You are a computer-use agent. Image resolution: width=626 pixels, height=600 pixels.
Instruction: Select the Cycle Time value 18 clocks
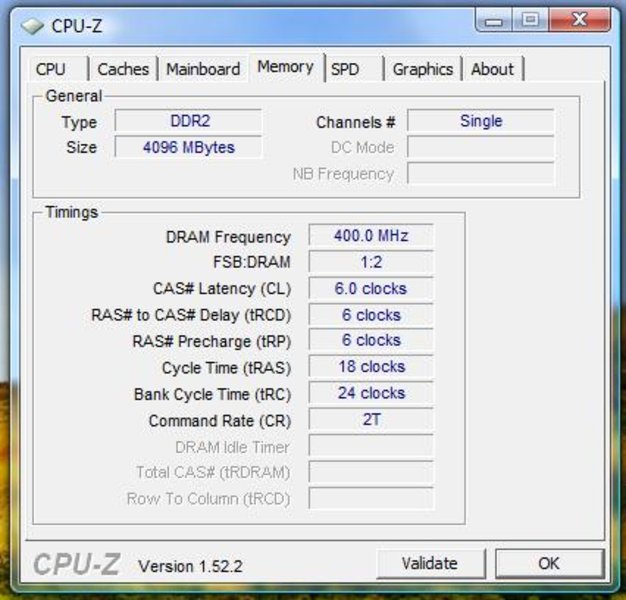371,366
